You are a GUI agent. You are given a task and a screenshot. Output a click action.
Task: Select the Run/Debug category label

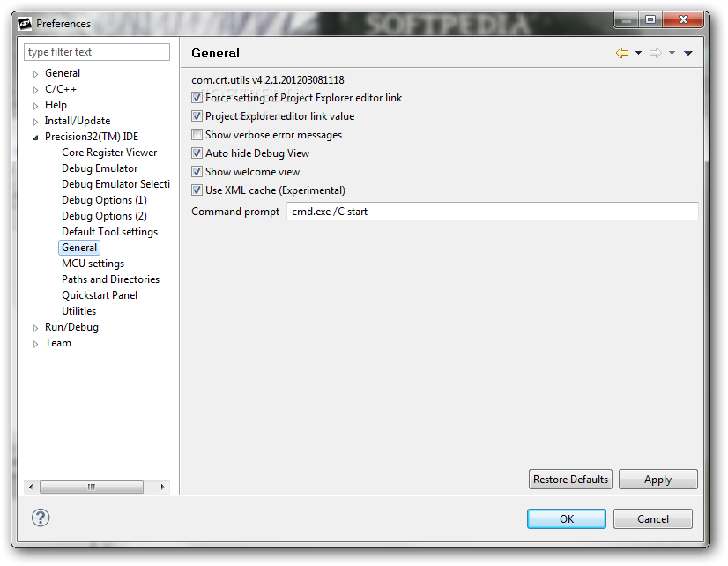click(71, 327)
